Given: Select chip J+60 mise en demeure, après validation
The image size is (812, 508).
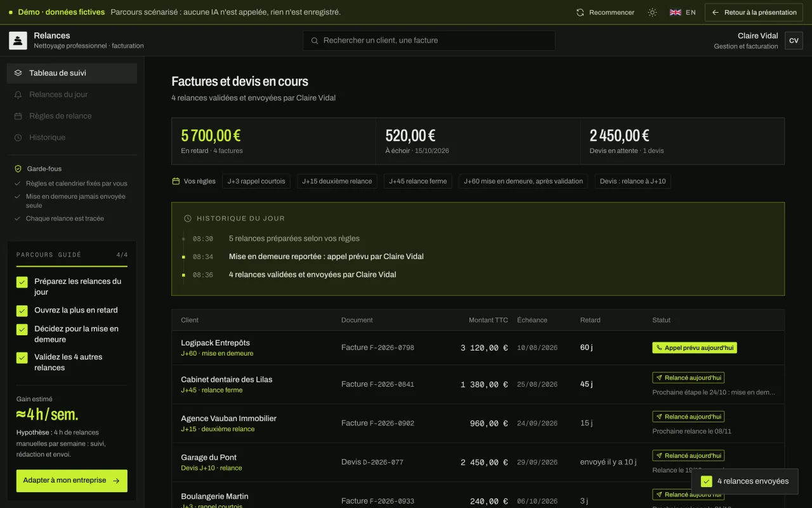Looking at the screenshot, I should click(523, 181).
